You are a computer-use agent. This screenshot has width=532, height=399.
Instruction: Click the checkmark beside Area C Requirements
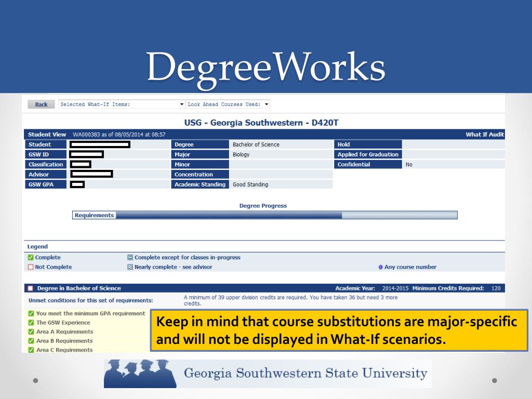31,350
